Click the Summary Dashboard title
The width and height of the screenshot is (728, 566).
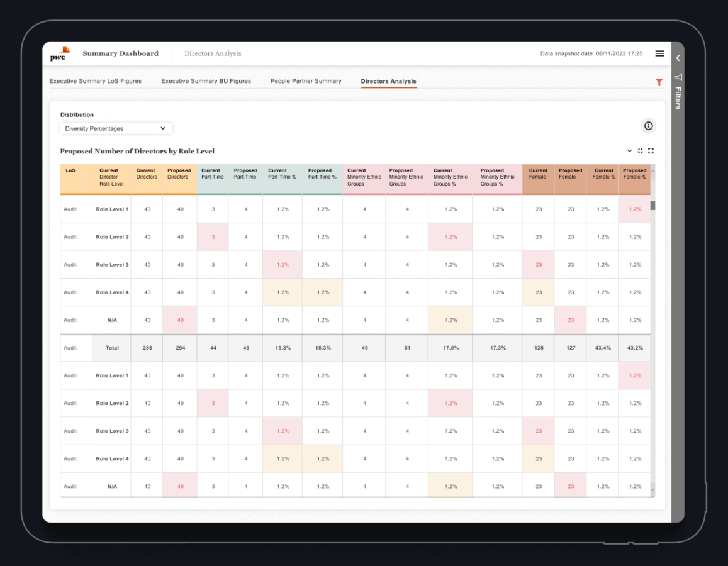click(x=120, y=53)
